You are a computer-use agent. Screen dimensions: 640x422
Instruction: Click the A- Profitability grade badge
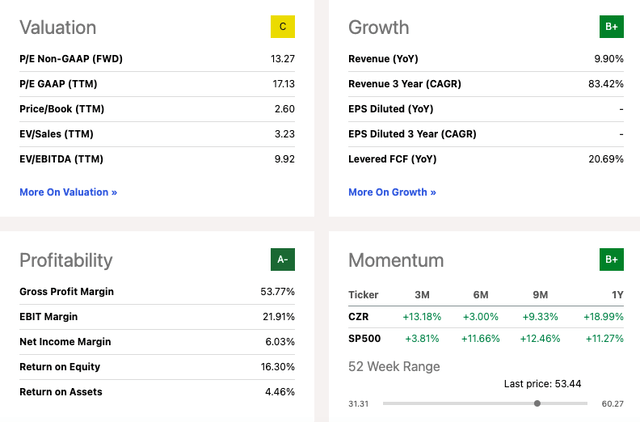[x=282, y=260]
